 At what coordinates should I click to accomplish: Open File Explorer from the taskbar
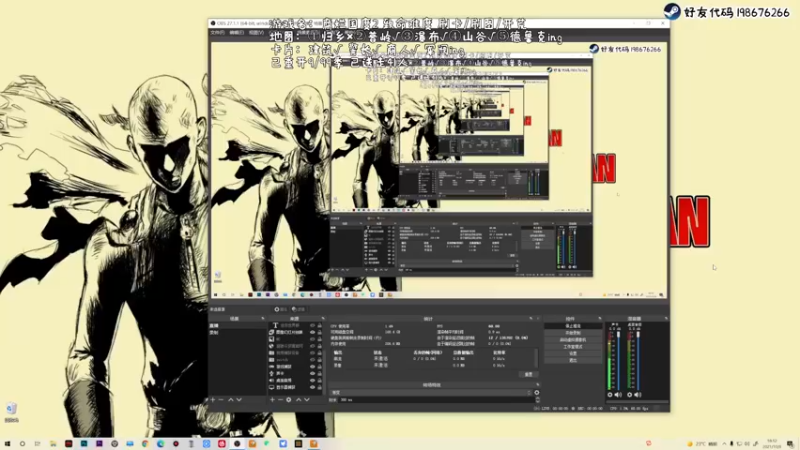tap(53, 444)
